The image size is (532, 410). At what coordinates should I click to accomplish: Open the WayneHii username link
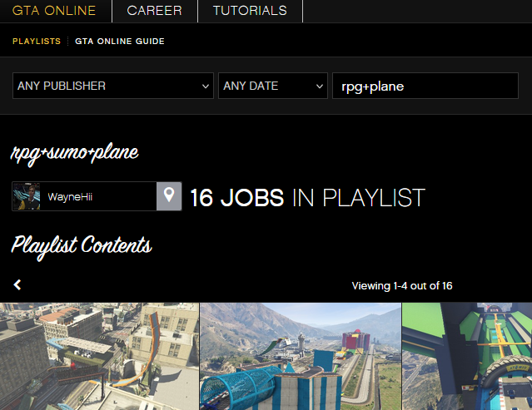(70, 197)
